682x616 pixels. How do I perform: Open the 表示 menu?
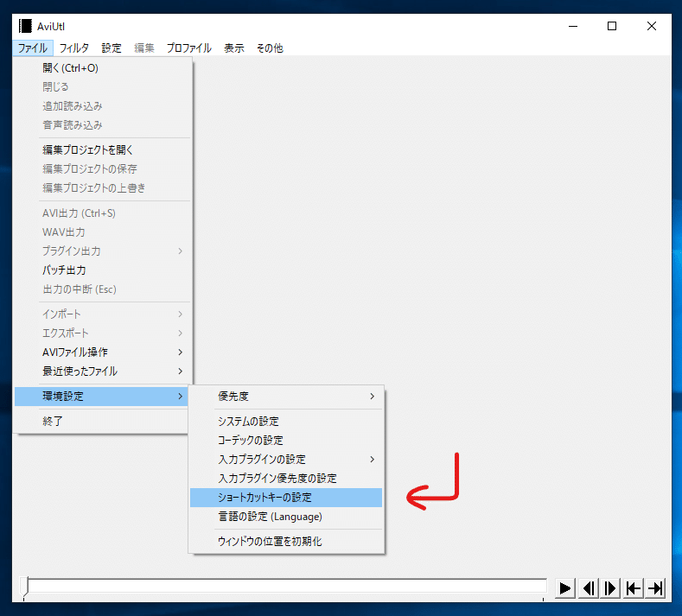tap(234, 48)
